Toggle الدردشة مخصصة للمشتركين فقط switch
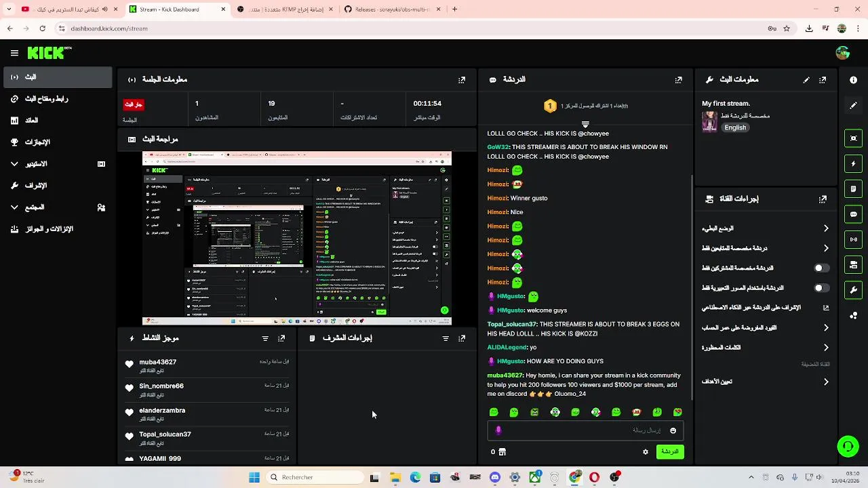Screen dimensions: 868x488 click(x=822, y=268)
